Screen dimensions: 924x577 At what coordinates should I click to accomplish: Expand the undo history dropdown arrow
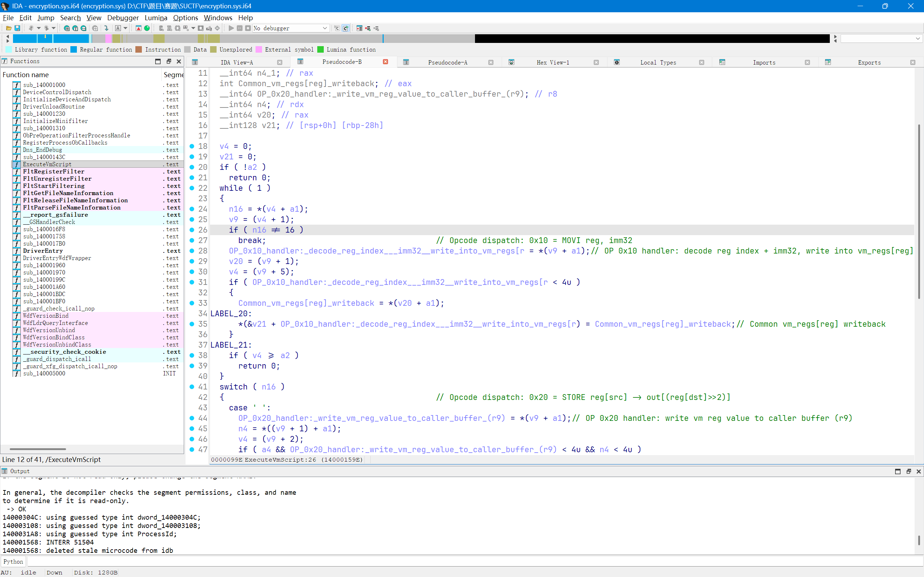38,28
